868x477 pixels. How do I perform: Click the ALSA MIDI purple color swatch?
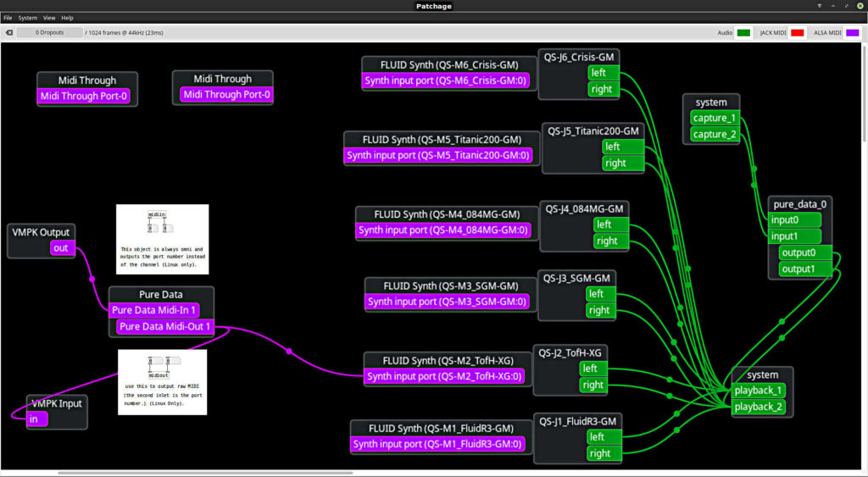853,33
